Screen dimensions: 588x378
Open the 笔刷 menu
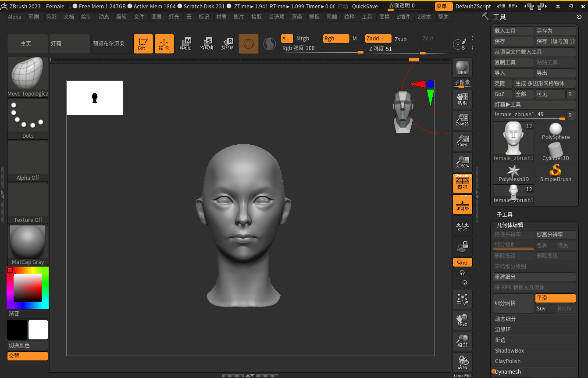pos(33,17)
